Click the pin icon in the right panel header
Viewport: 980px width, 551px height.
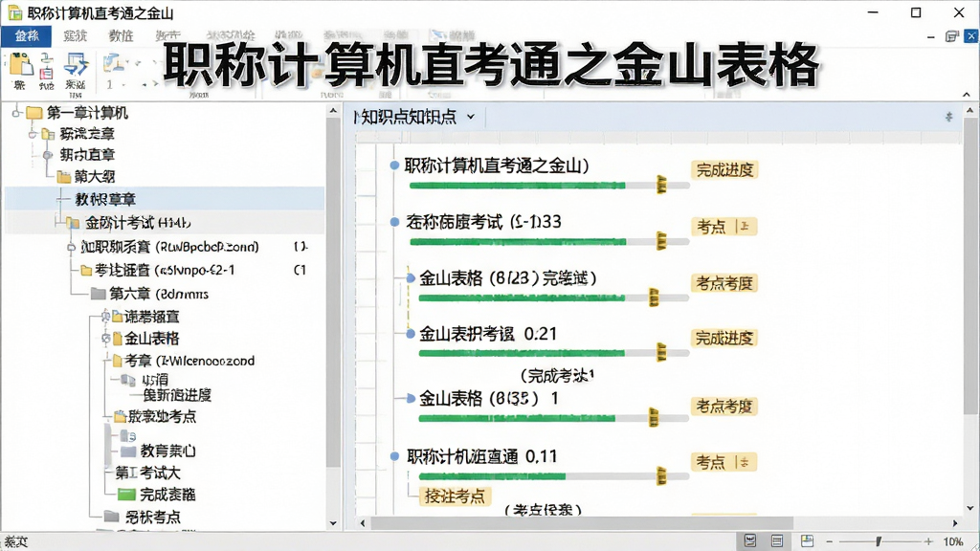[x=948, y=117]
